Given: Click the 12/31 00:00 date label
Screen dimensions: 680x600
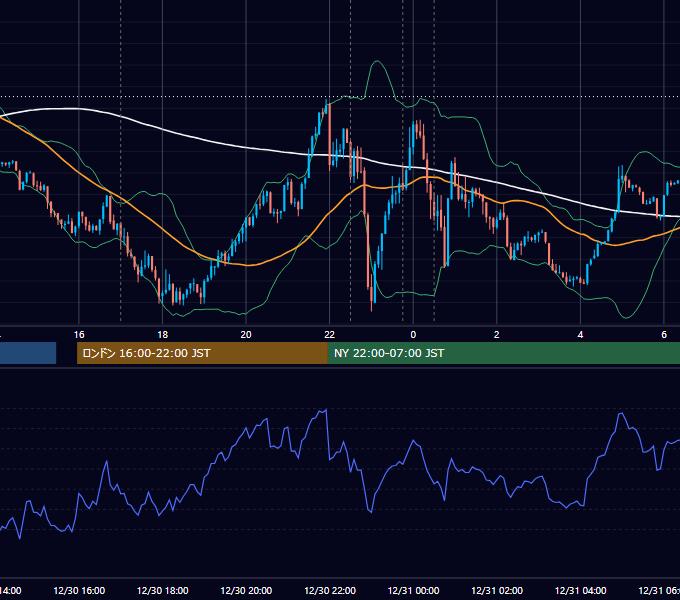Looking at the screenshot, I should [x=413, y=590].
